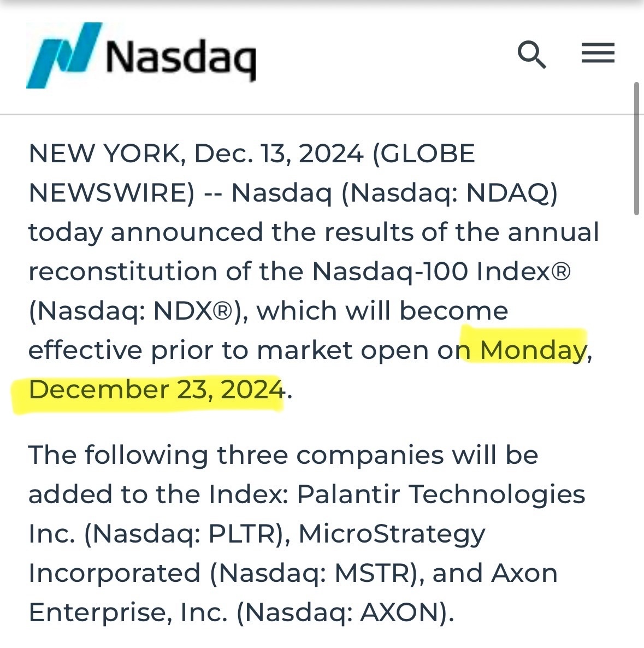This screenshot has height=648, width=644.
Task: Click the MicroStrategy company name
Action: pyautogui.click(x=392, y=533)
